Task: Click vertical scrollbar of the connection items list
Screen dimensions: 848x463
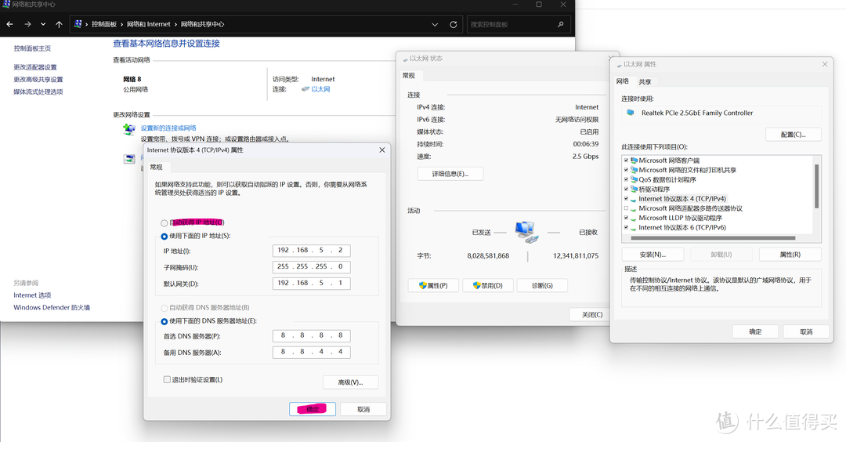Action: click(817, 186)
